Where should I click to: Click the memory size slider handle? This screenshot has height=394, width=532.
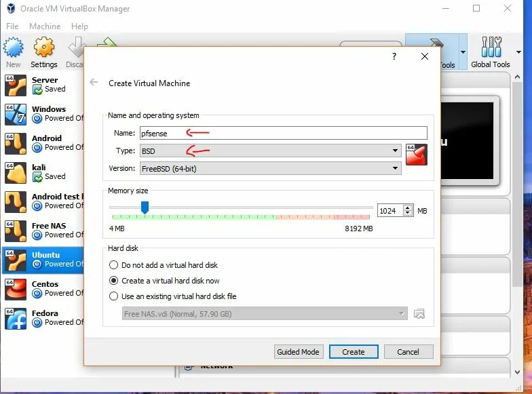tap(145, 208)
